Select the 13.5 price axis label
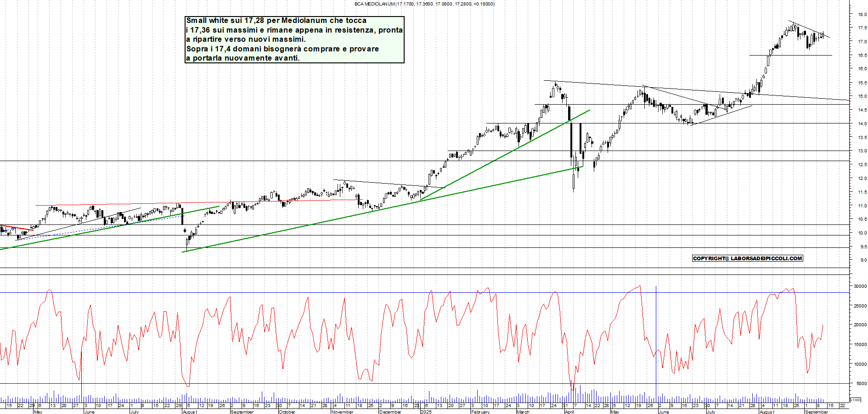Screen dimensions: 868x414 pos(862,138)
